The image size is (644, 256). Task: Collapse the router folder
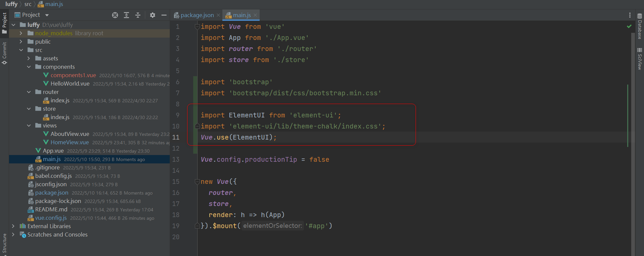(x=29, y=92)
